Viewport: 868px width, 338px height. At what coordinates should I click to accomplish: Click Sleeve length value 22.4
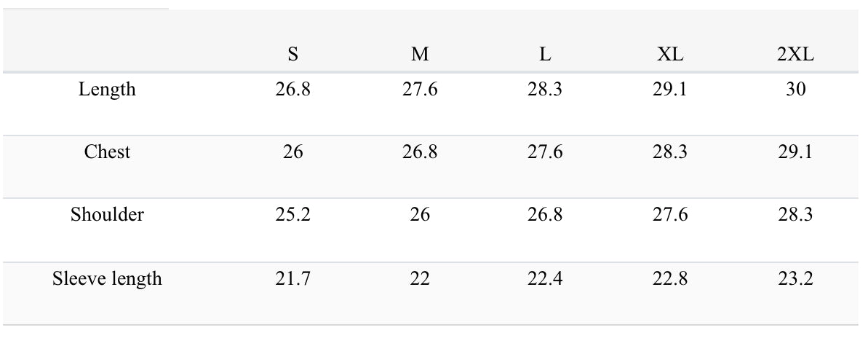[545, 278]
